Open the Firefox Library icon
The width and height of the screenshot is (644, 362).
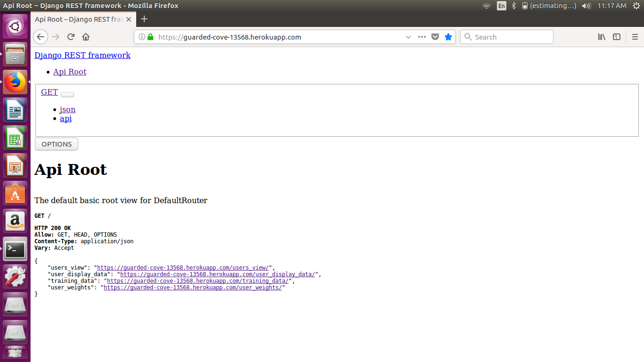tap(602, 37)
